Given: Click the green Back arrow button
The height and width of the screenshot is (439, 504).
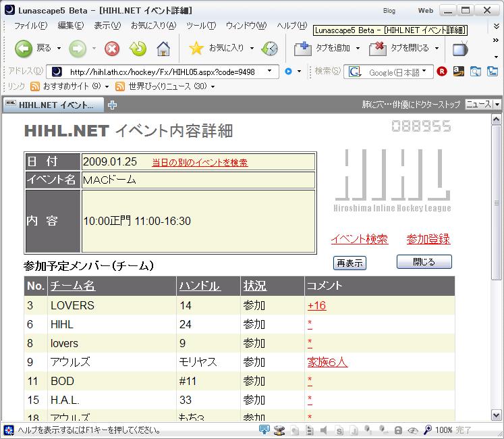Looking at the screenshot, I should pyautogui.click(x=24, y=48).
